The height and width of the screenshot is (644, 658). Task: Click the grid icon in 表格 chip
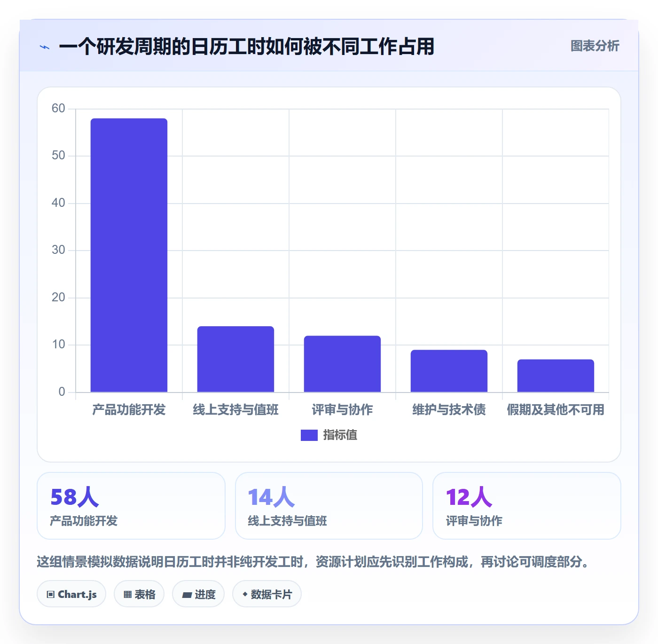tap(127, 595)
